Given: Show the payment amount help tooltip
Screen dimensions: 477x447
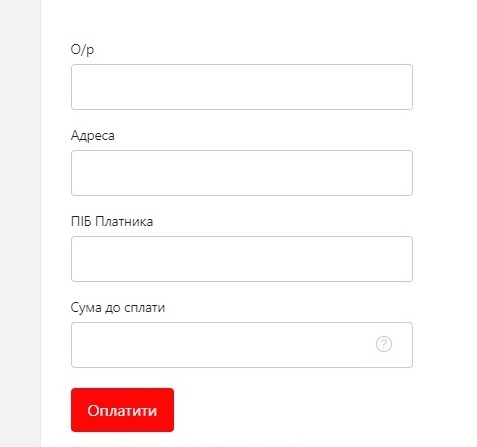Looking at the screenshot, I should 384,344.
